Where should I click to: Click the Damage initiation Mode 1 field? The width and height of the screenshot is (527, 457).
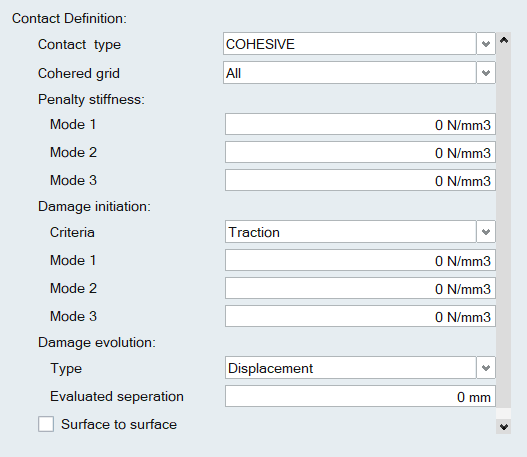(360, 260)
